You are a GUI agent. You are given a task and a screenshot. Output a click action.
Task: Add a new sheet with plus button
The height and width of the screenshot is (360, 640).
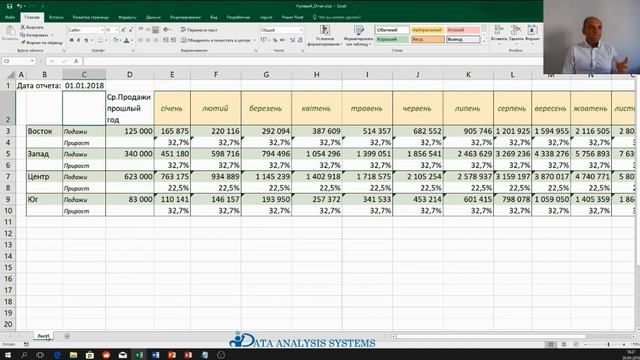click(67, 336)
